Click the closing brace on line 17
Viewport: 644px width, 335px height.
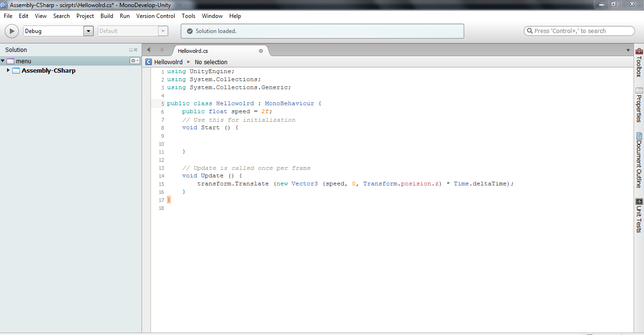[169, 200]
